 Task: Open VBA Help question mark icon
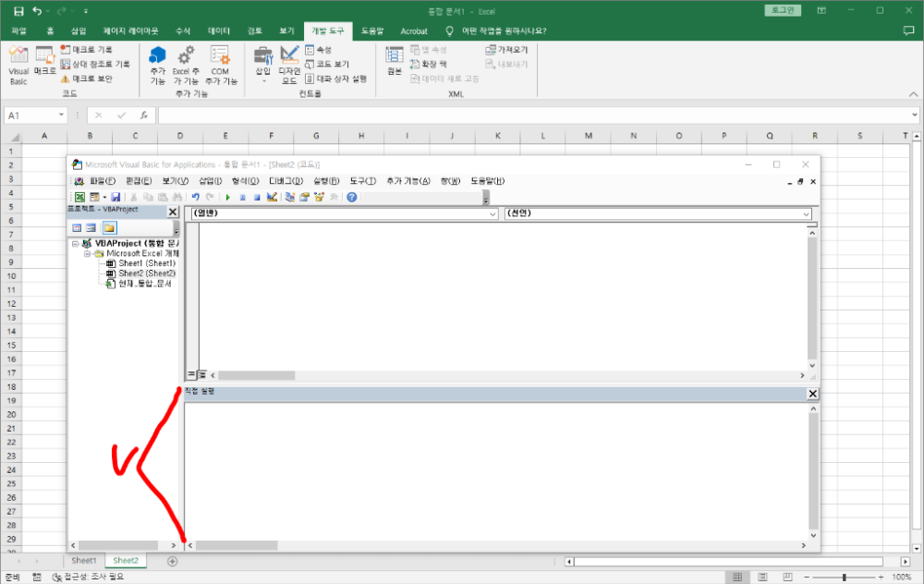(x=352, y=198)
